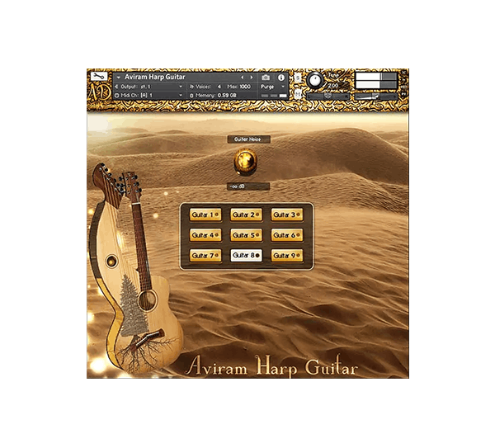Screen dimensions: 495x448
Task: Click the output level meter
Action: (376, 81)
